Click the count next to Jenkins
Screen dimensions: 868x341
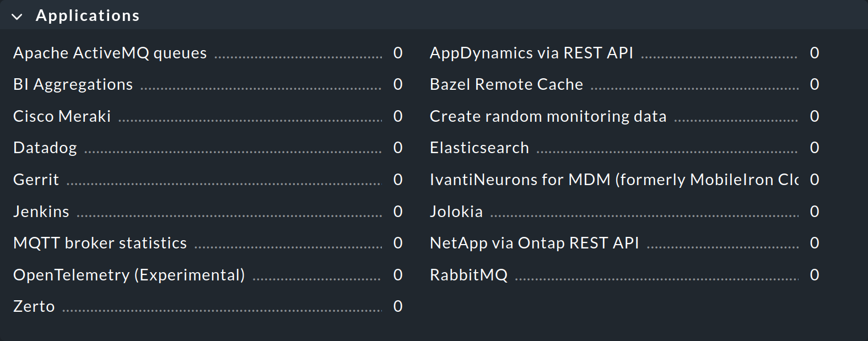397,211
